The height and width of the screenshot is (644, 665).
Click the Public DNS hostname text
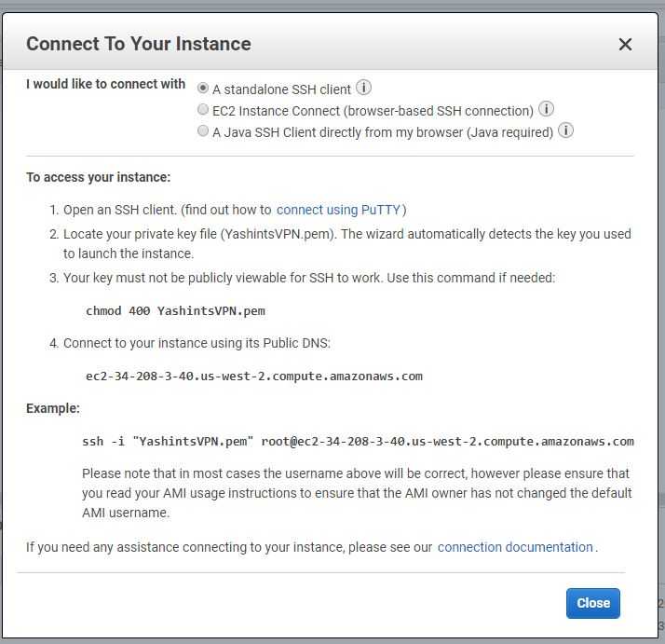click(254, 377)
